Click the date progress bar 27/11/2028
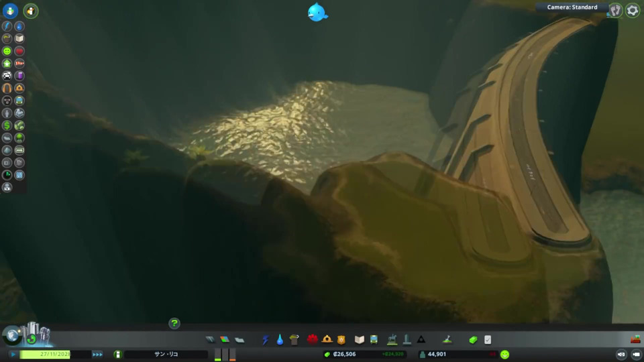This screenshot has height=362, width=644. coord(55,354)
